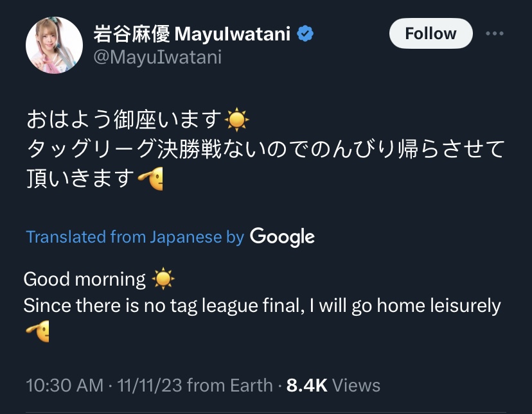The height and width of the screenshot is (414, 532).
Task: Click the saluting emoji below the English translation
Action: click(37, 332)
